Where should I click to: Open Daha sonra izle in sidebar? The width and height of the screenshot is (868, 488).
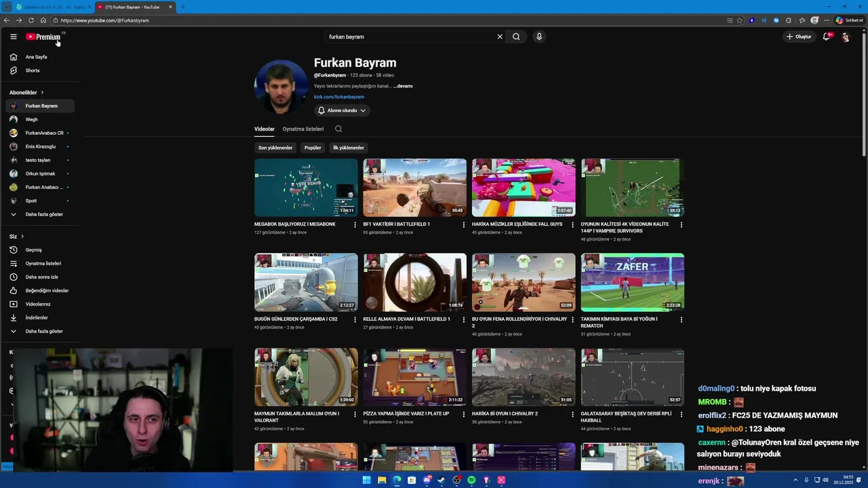[39, 277]
